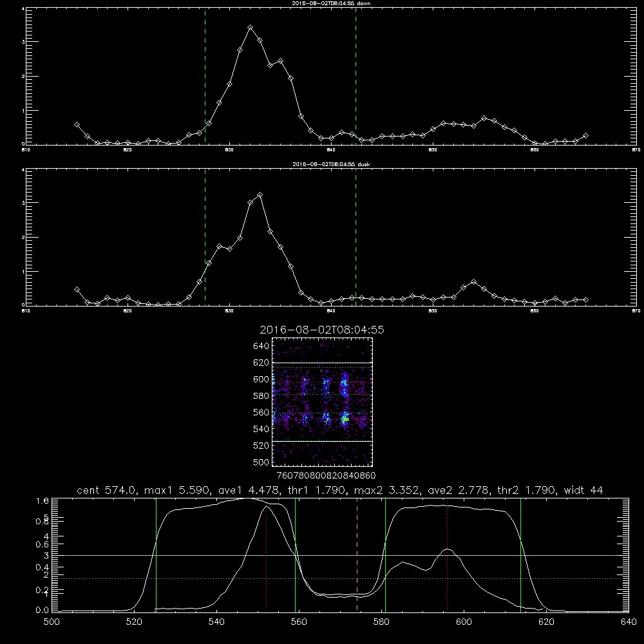644x644 pixels.
Task: Click the 640 label on spectral image y-axis
Action: (x=261, y=346)
